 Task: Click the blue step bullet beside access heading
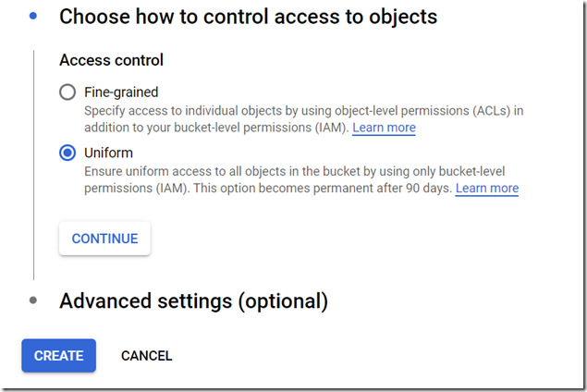click(x=34, y=17)
